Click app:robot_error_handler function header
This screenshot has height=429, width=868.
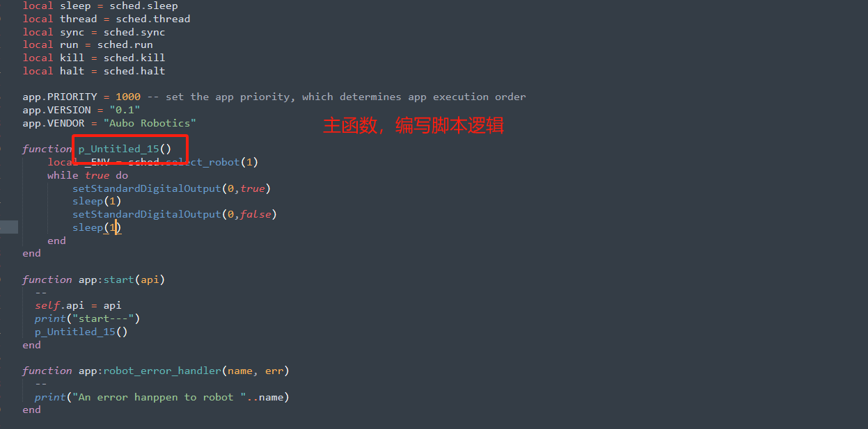[155, 371]
